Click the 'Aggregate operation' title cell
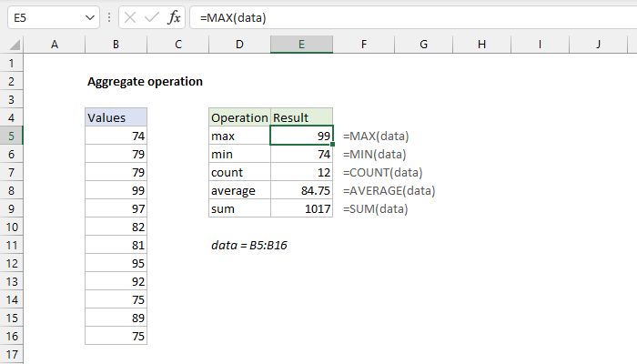This screenshot has height=364, width=637. coord(145,82)
